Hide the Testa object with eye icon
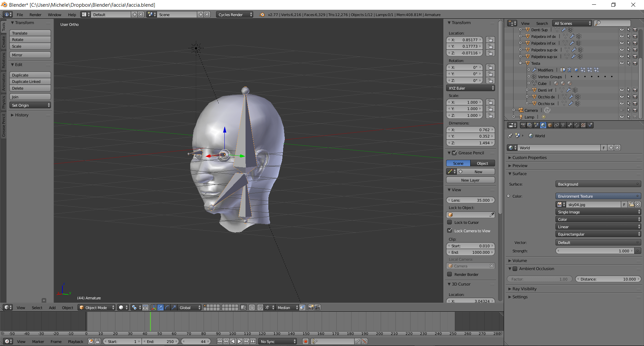Image resolution: width=644 pixels, height=346 pixels. tap(622, 63)
